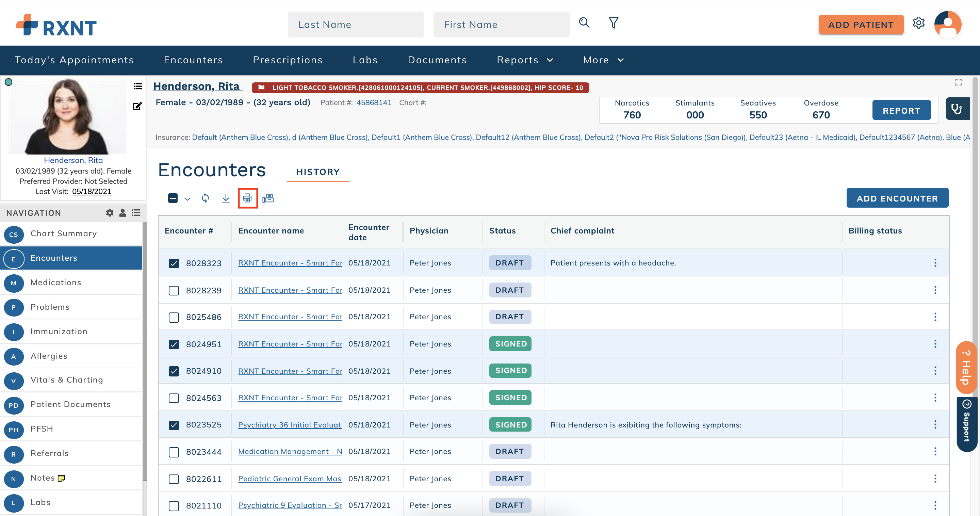The width and height of the screenshot is (980, 516).
Task: Open Documents in top menu
Action: click(x=437, y=60)
